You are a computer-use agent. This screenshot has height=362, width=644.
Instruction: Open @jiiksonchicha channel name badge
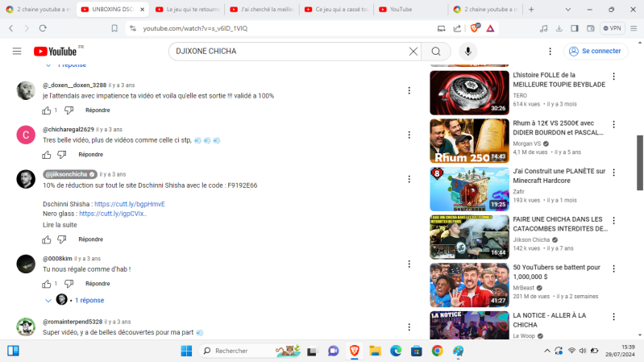pyautogui.click(x=70, y=174)
